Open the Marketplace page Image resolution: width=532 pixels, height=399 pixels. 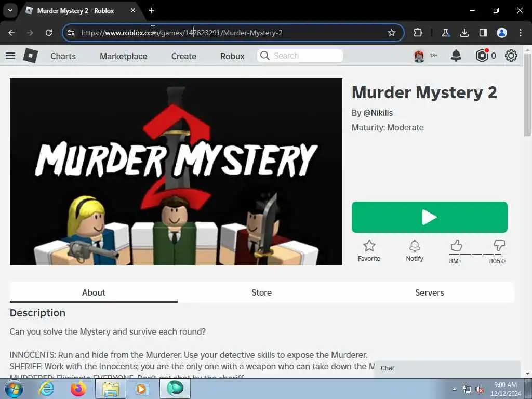tap(124, 56)
